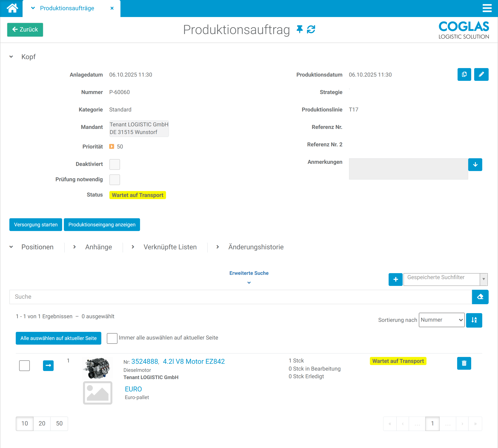Collapse the Kopf section
Image resolution: width=498 pixels, height=448 pixels.
coord(11,57)
